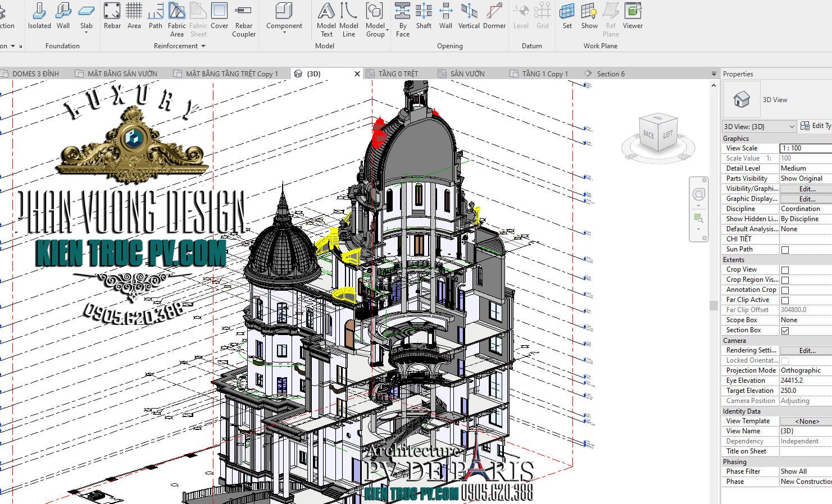832x504 pixels.
Task: Open the Detail Level Medium value
Action: point(806,168)
